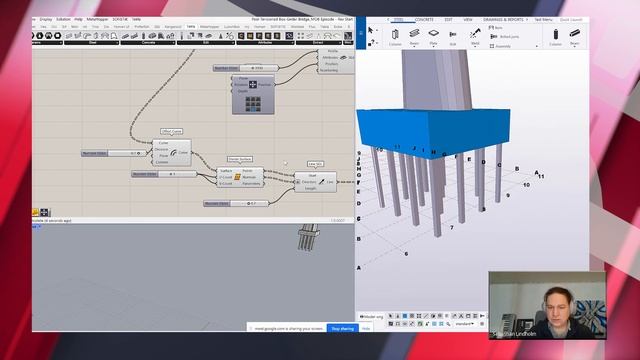The width and height of the screenshot is (640, 360).
Task: Open the 'standard' dropdown in Tekla bottom bar
Action: 465,324
